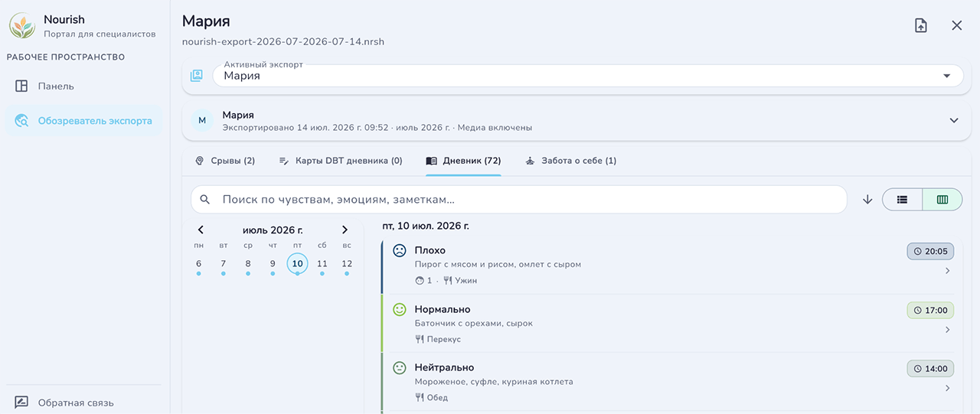This screenshot has width=980, height=414.
Task: Toggle the sort order arrow
Action: (867, 200)
